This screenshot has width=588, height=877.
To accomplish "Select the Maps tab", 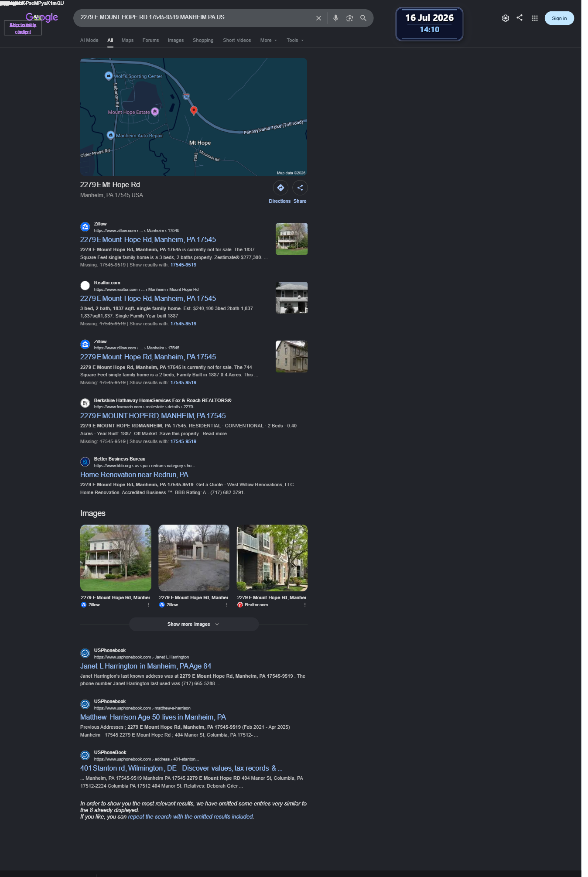I will click(127, 41).
